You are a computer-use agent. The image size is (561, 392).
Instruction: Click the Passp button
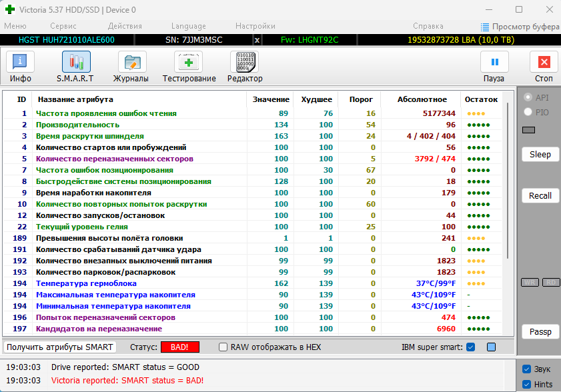click(x=540, y=331)
